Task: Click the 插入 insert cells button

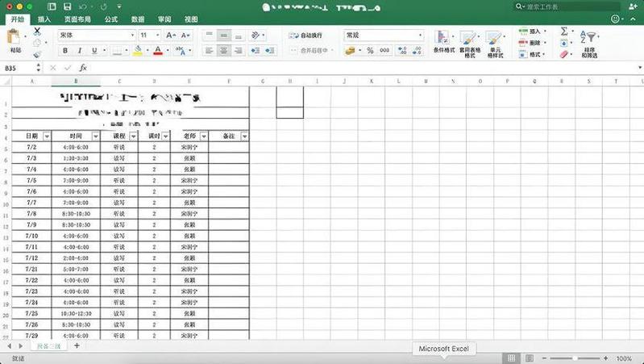Action: (530, 31)
